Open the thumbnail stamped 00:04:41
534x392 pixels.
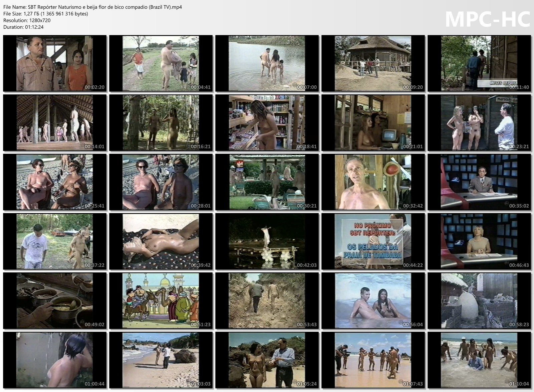161,63
